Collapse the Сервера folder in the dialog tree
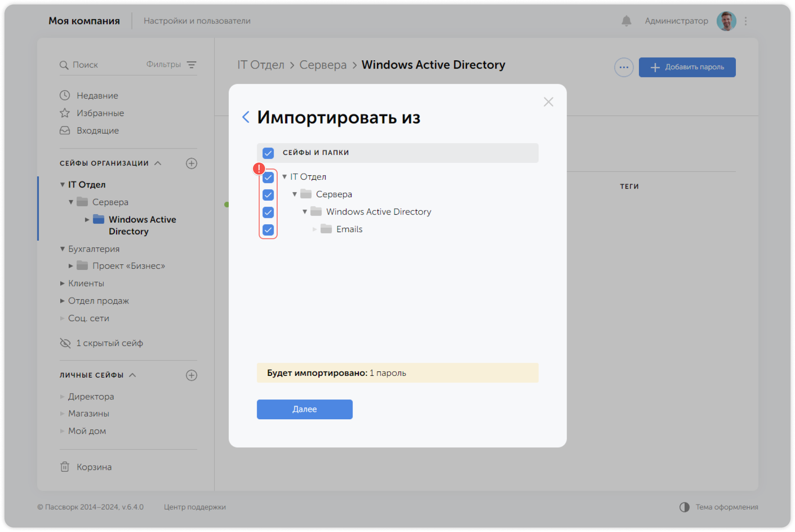Image resolution: width=795 pixels, height=532 pixels. pos(295,194)
